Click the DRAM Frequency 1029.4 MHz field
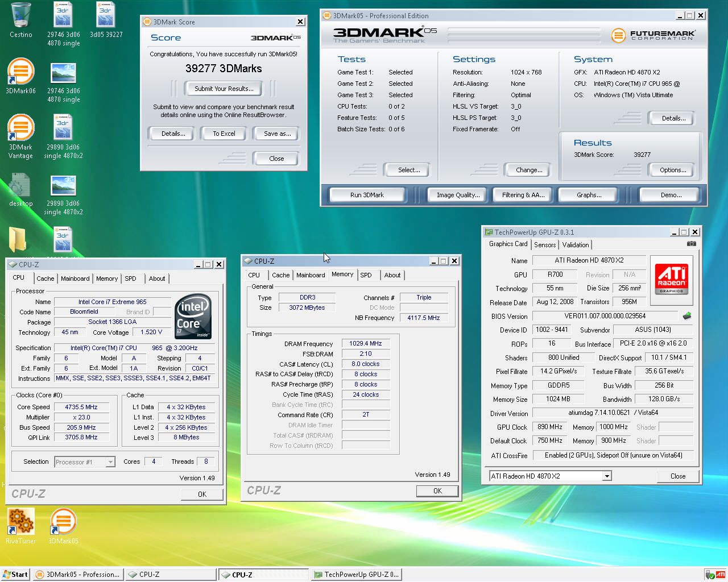728x582 pixels. click(x=366, y=343)
